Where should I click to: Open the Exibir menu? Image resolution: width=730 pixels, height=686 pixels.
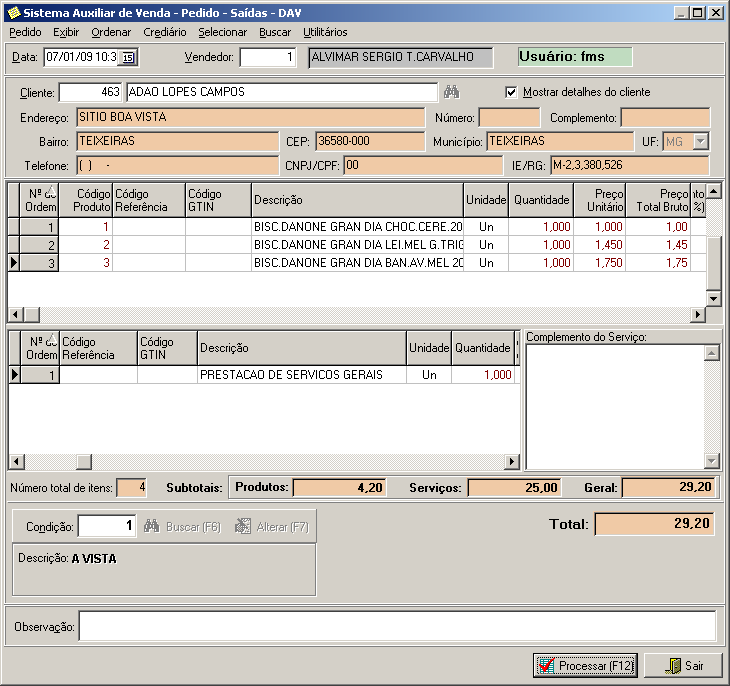tap(66, 32)
